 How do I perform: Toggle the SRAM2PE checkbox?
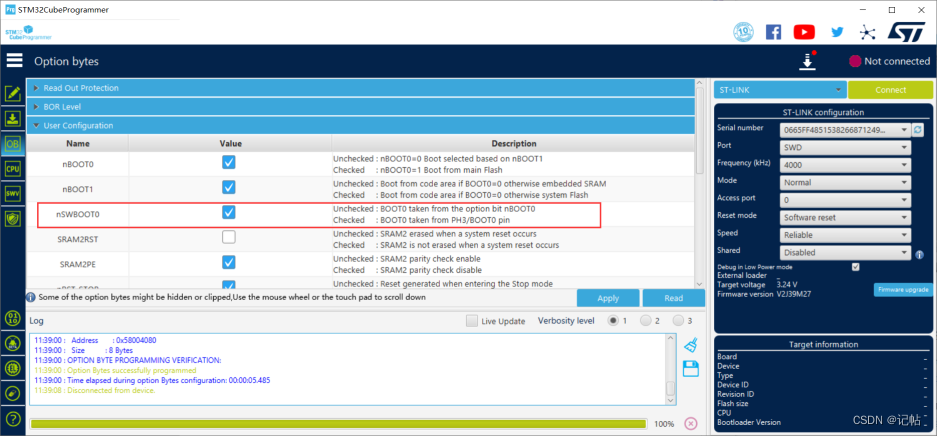pos(228,262)
